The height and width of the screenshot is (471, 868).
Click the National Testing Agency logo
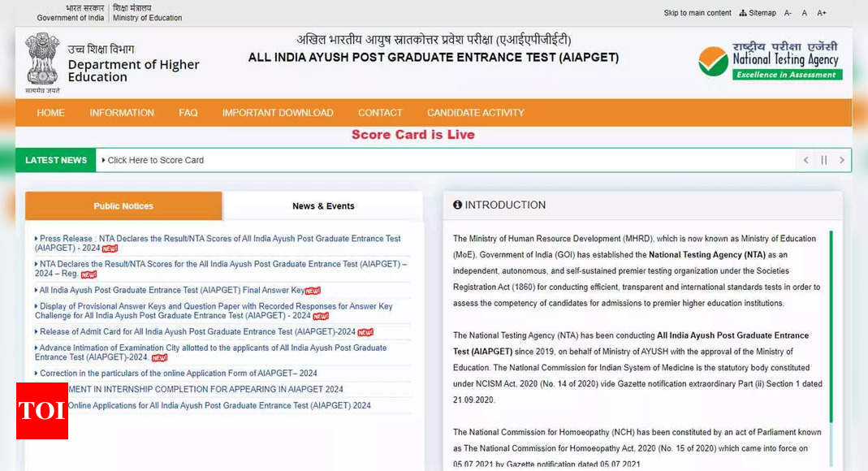(770, 61)
